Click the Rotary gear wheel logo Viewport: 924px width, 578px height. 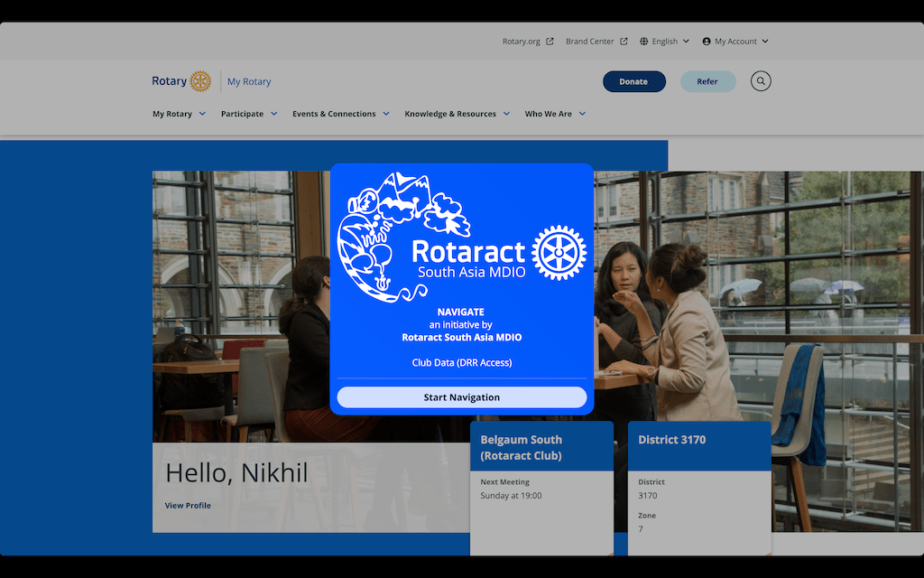click(200, 81)
